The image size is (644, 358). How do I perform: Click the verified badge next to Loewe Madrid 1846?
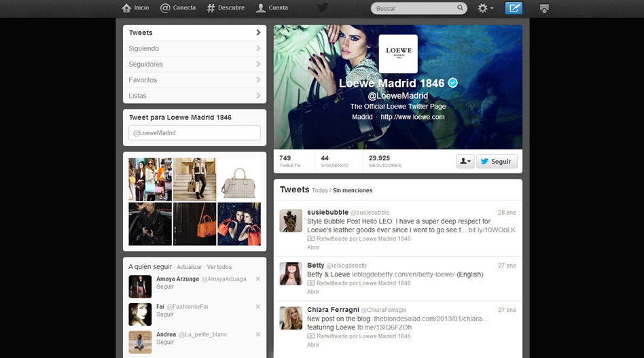(452, 83)
